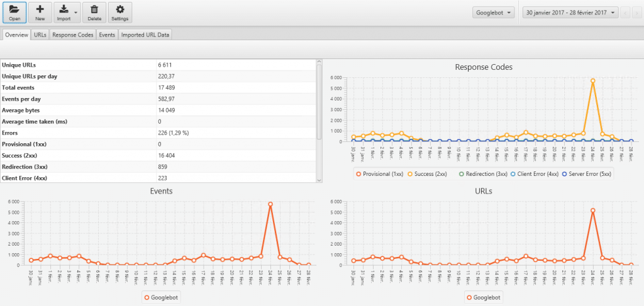
Task: Click the peak data point in Events chart
Action: pos(270,204)
